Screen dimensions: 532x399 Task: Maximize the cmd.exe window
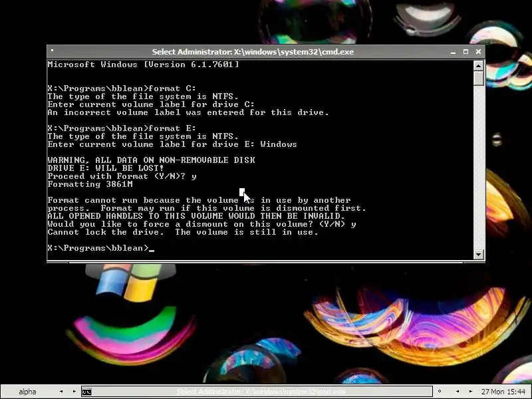(465, 52)
